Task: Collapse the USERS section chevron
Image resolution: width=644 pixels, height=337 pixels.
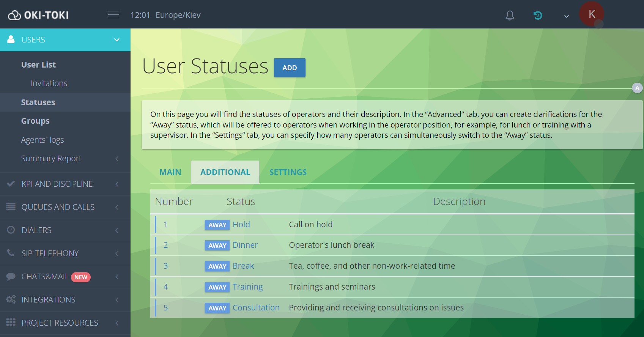Action: coord(117,40)
